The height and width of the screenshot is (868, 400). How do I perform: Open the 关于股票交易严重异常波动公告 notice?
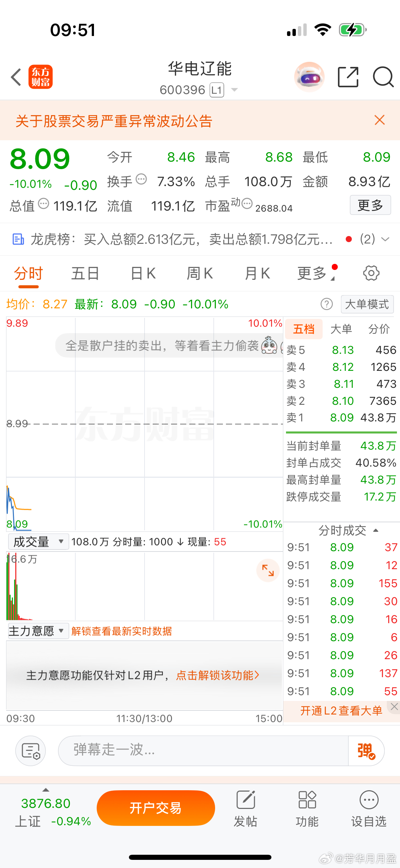(x=114, y=121)
